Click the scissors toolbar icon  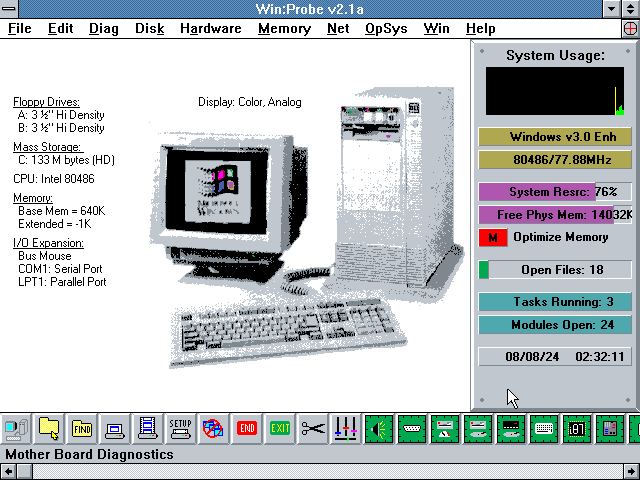click(313, 429)
